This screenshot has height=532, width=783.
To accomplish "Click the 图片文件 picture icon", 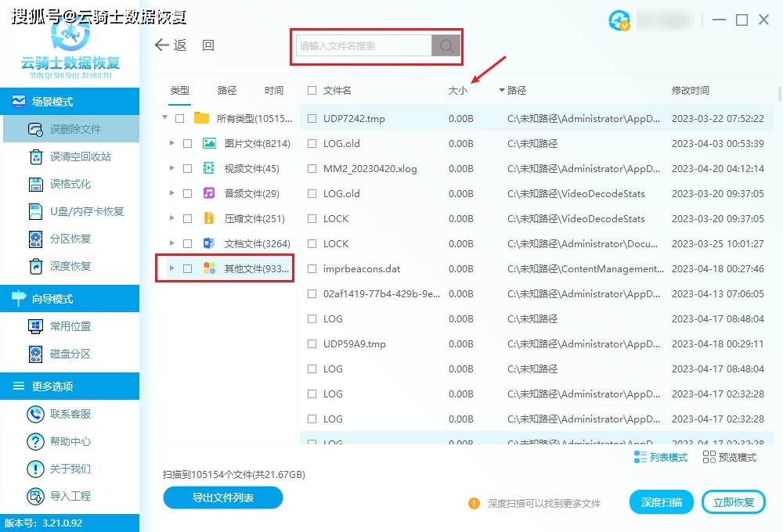I will point(209,144).
